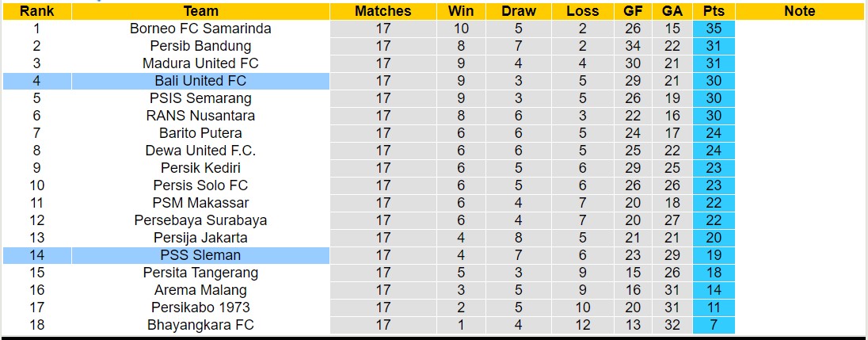Click Persija Jakarta team name

(x=200, y=238)
